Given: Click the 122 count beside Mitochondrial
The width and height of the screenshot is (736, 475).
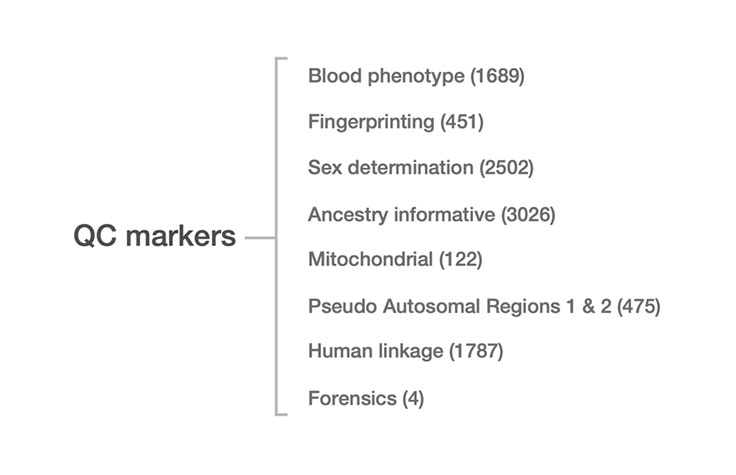Looking at the screenshot, I should coord(461,260).
